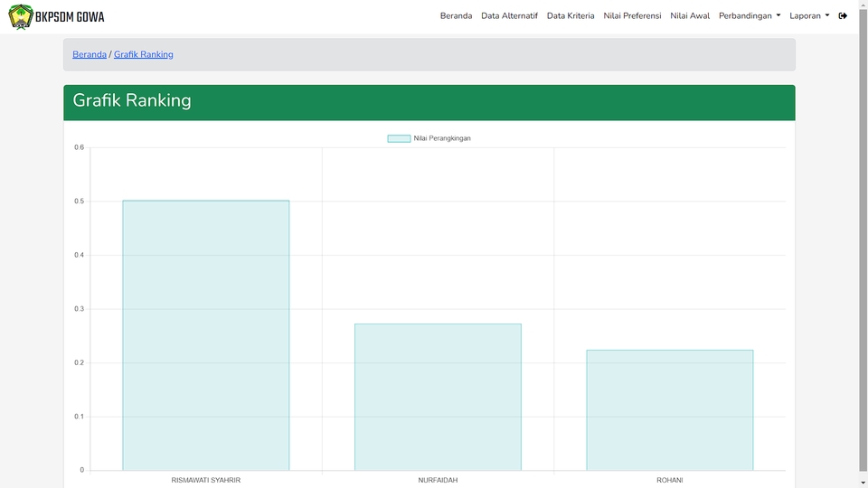Click the RISMAWATI SYAHRIR bar
Viewport: 868px width, 488px height.
click(x=206, y=335)
